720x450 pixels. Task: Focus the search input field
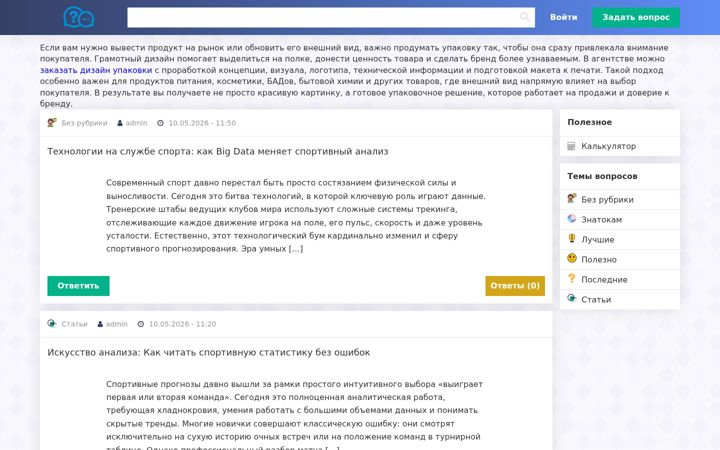point(331,17)
